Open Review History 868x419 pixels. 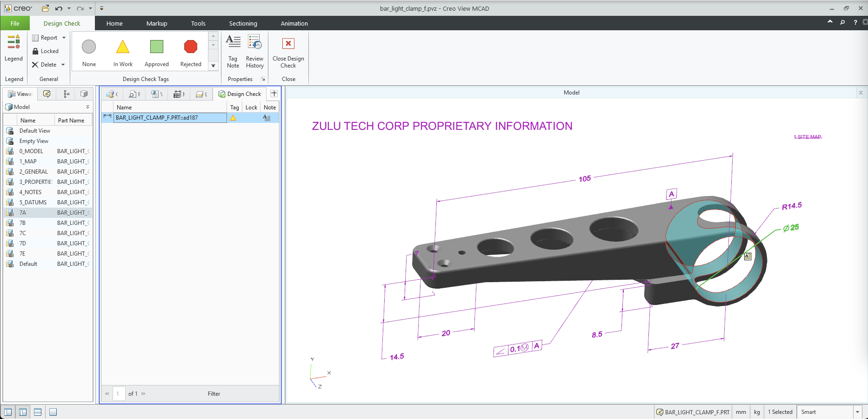point(254,52)
